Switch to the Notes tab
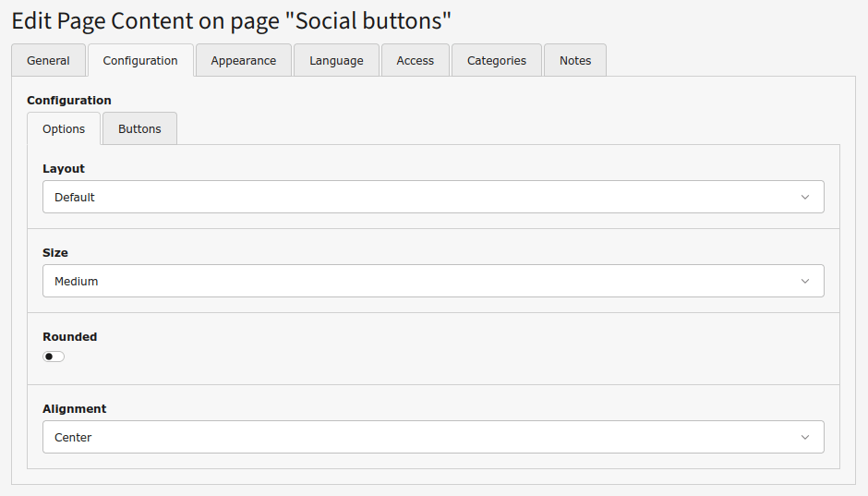Image resolution: width=868 pixels, height=496 pixels. (574, 61)
